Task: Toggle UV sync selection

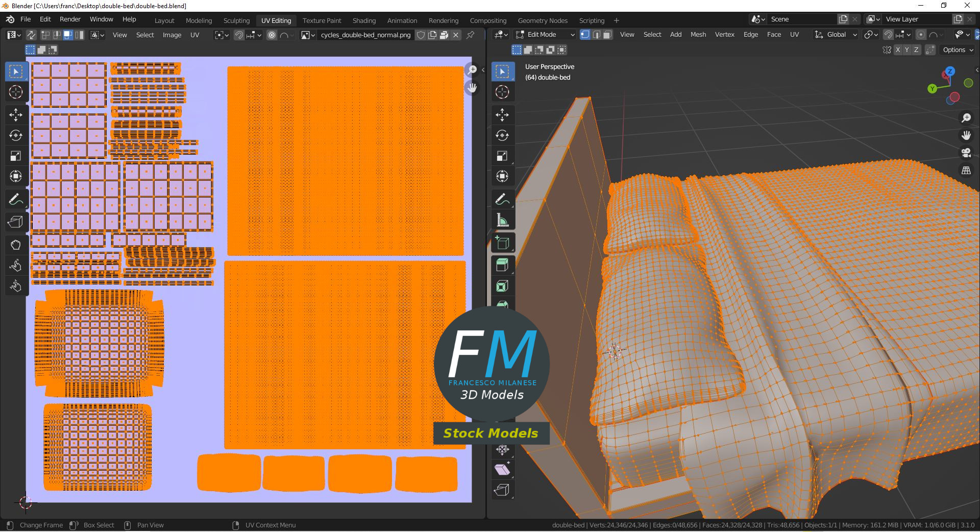Action: coord(31,35)
